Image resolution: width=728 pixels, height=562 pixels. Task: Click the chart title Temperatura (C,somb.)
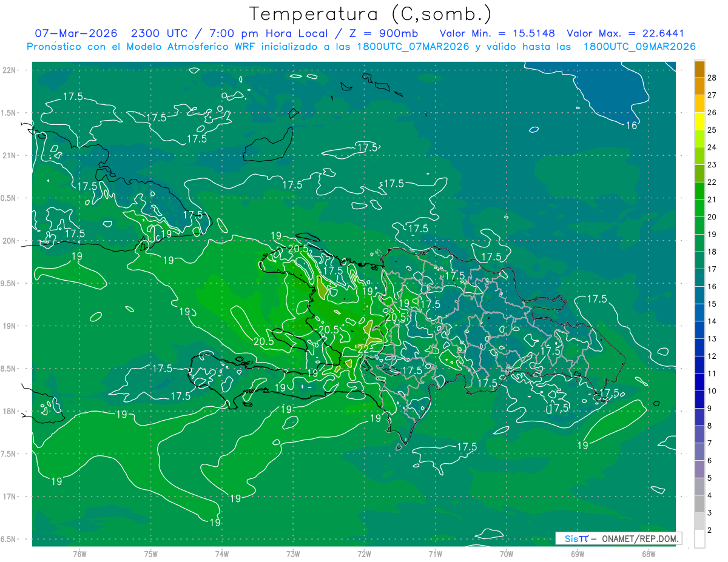tap(370, 14)
